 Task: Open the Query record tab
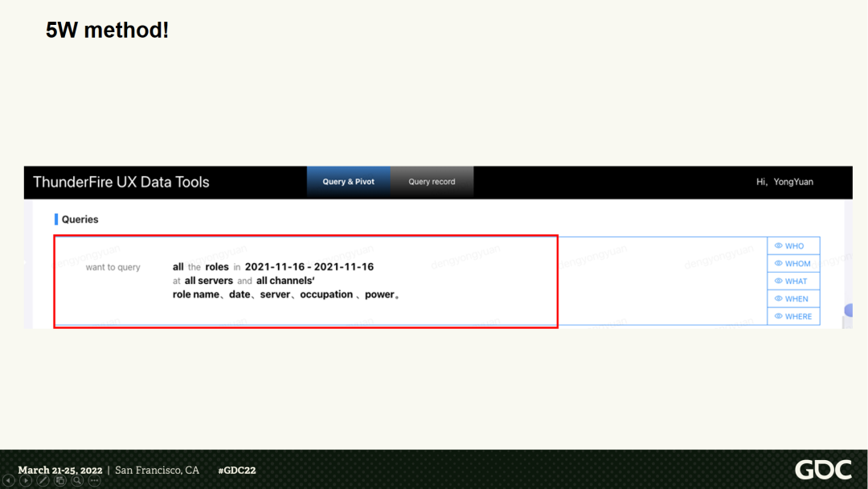click(432, 182)
